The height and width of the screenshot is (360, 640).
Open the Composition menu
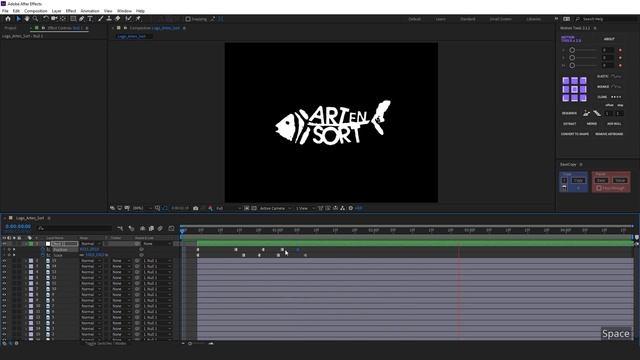[36, 11]
